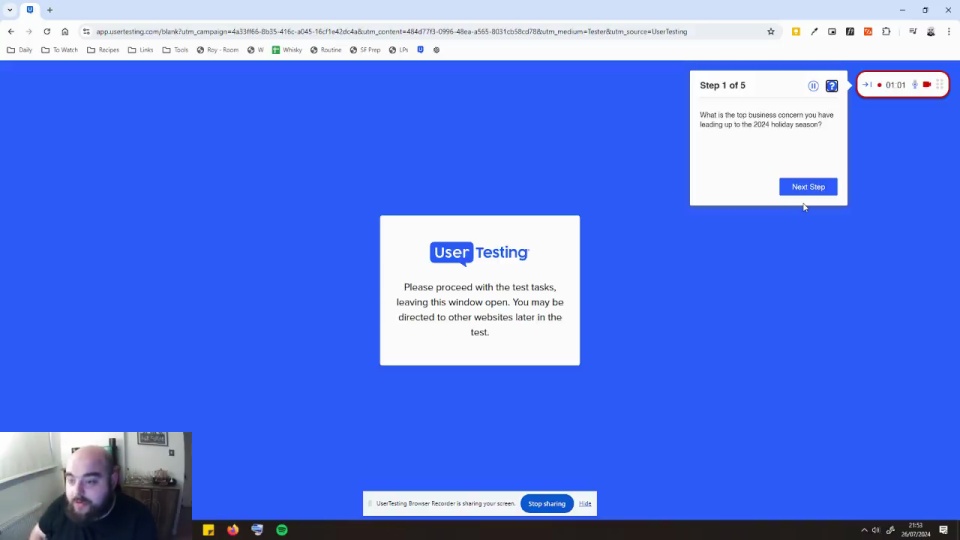Open the Chrome profile avatar
The height and width of the screenshot is (540, 960).
click(x=931, y=32)
